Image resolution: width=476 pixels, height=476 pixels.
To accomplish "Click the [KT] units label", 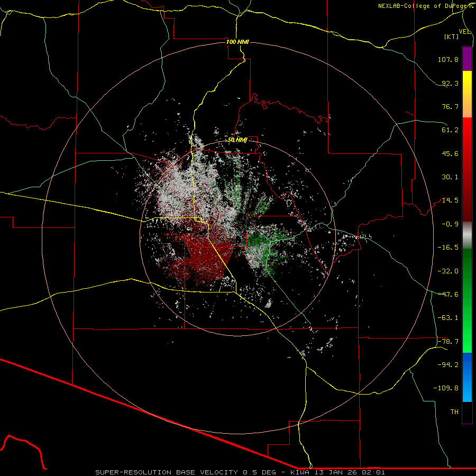I will pyautogui.click(x=451, y=36).
